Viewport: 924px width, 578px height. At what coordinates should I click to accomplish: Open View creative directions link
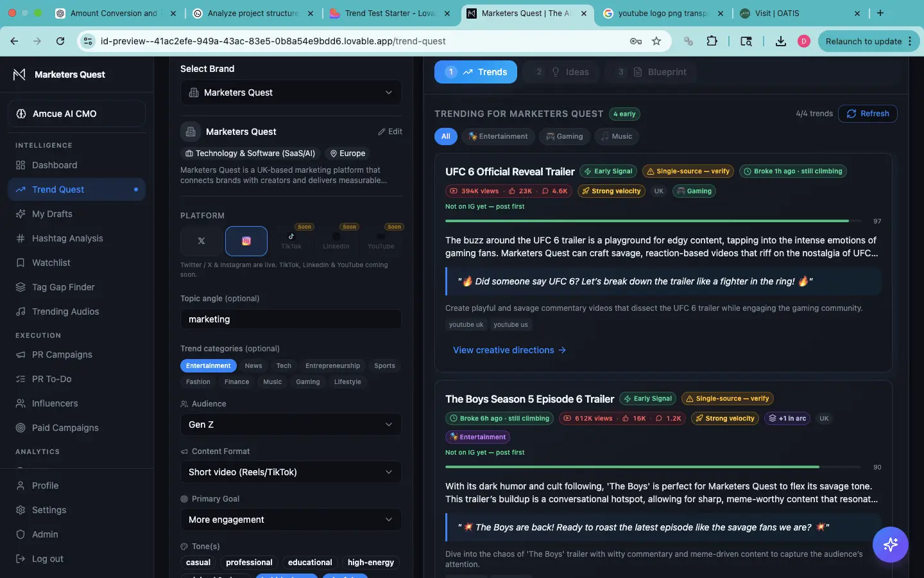(x=509, y=350)
